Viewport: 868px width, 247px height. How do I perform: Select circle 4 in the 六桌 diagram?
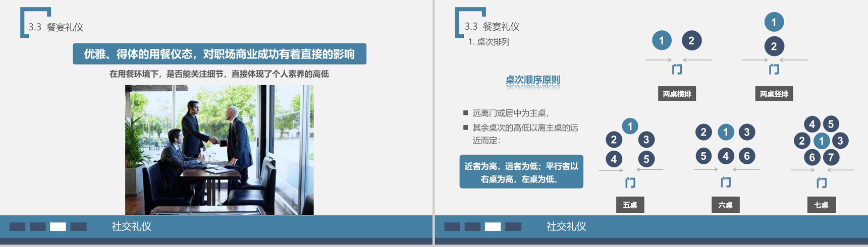[x=726, y=156]
